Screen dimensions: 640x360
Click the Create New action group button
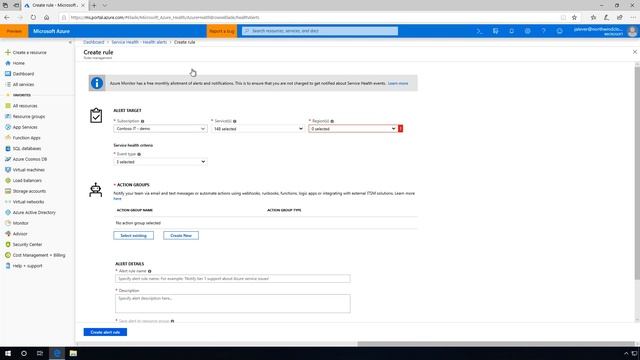181,236
